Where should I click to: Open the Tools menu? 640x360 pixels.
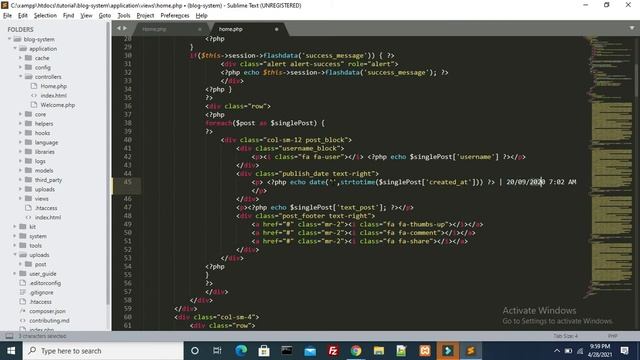pos(124,16)
